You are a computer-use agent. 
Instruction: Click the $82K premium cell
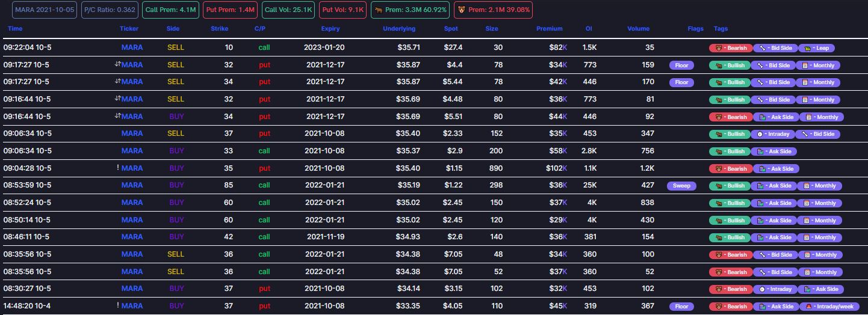[x=559, y=47]
